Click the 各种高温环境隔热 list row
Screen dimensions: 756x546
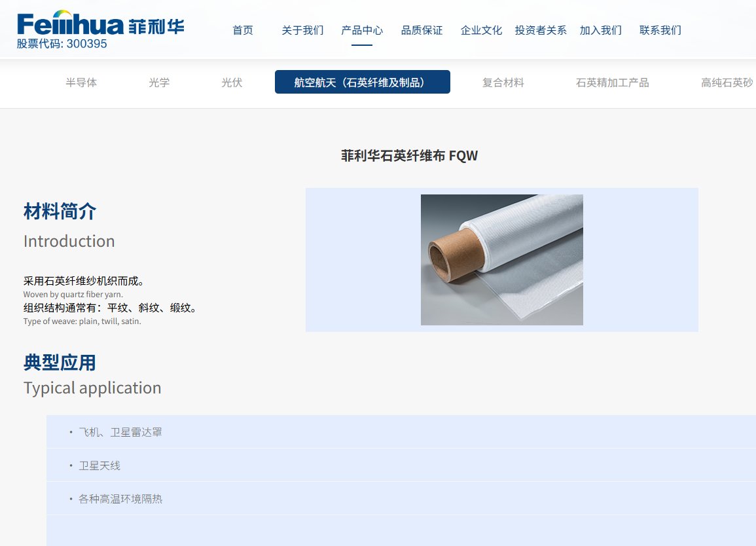coord(401,498)
